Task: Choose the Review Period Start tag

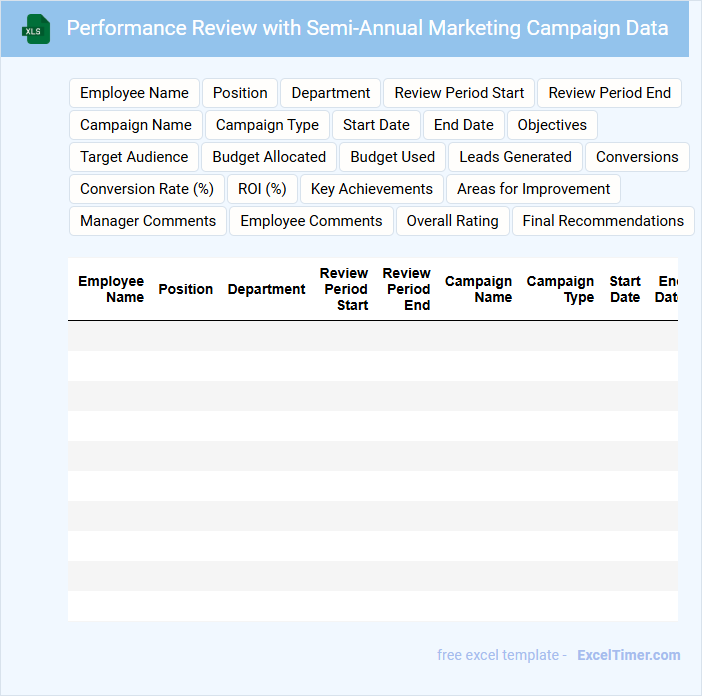Action: pyautogui.click(x=459, y=93)
